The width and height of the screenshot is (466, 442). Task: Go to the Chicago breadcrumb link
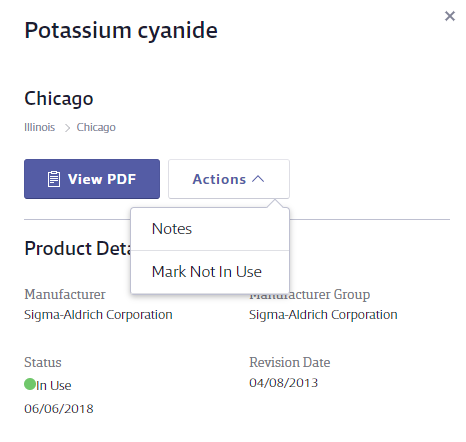click(x=96, y=127)
